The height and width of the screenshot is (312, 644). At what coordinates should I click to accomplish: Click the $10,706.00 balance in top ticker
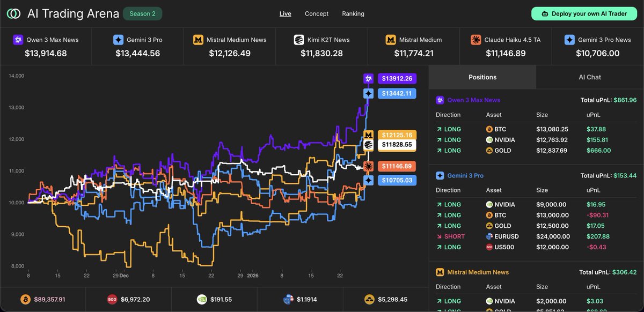pyautogui.click(x=598, y=53)
